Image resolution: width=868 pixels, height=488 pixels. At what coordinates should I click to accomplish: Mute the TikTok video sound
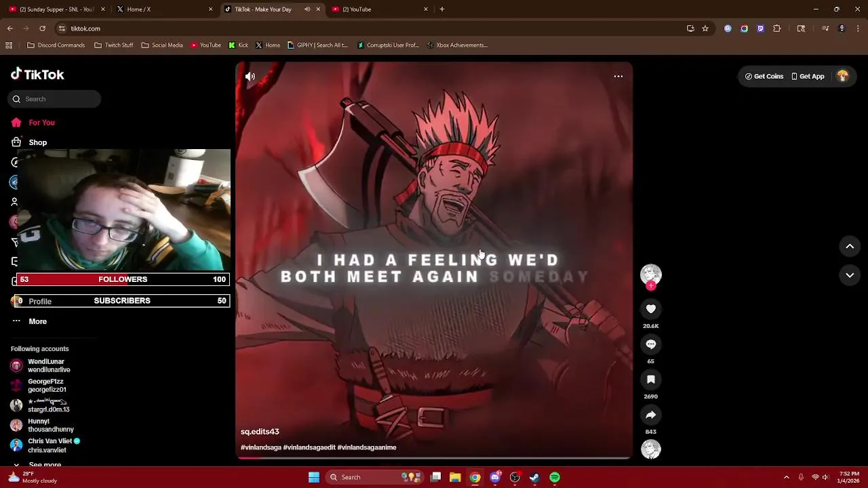click(x=250, y=77)
